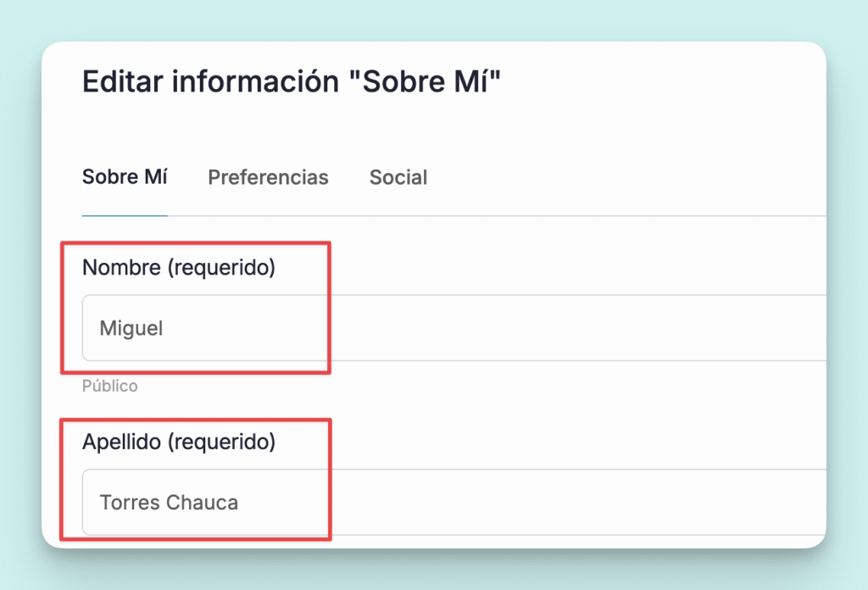Click the empty right side of Apellido field

[x=678, y=502]
